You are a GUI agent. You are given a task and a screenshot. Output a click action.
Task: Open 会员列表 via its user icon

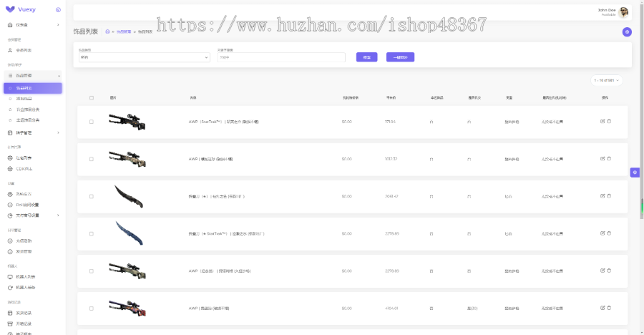(x=10, y=50)
